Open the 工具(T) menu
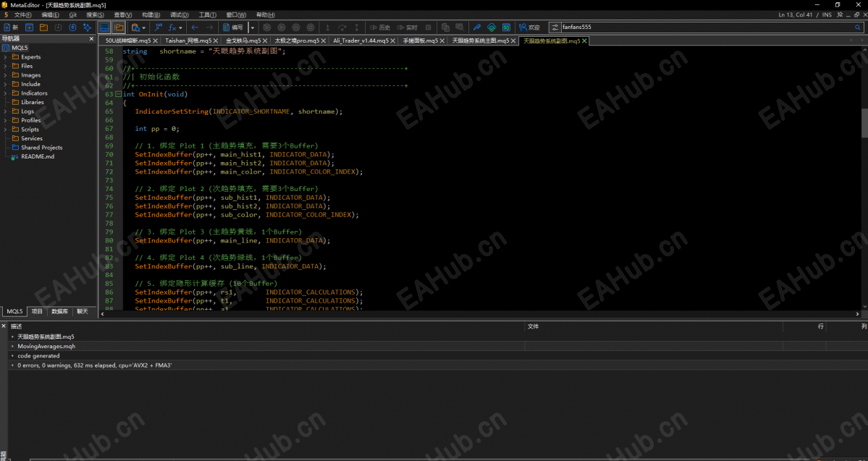 tap(208, 15)
